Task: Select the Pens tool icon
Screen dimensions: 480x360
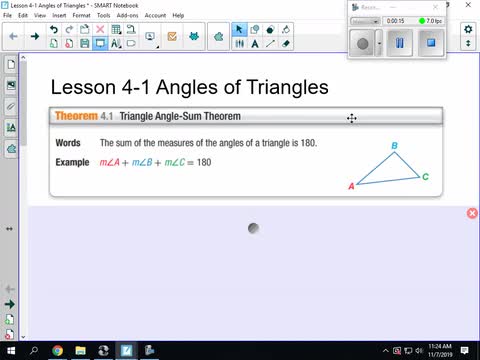Action: tap(239, 43)
